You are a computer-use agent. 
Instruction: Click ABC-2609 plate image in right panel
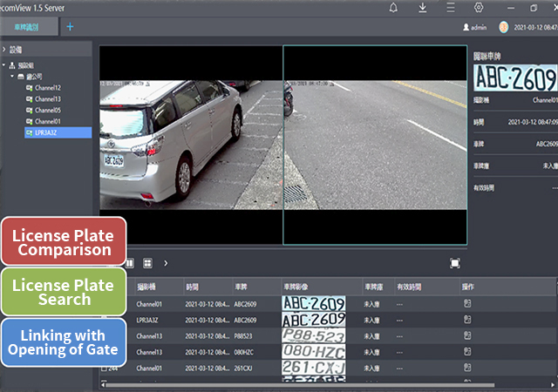515,78
